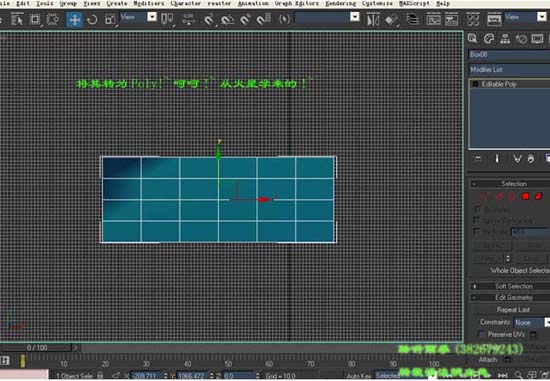
Task: Click Make Unique icon under stack
Action: 517,159
